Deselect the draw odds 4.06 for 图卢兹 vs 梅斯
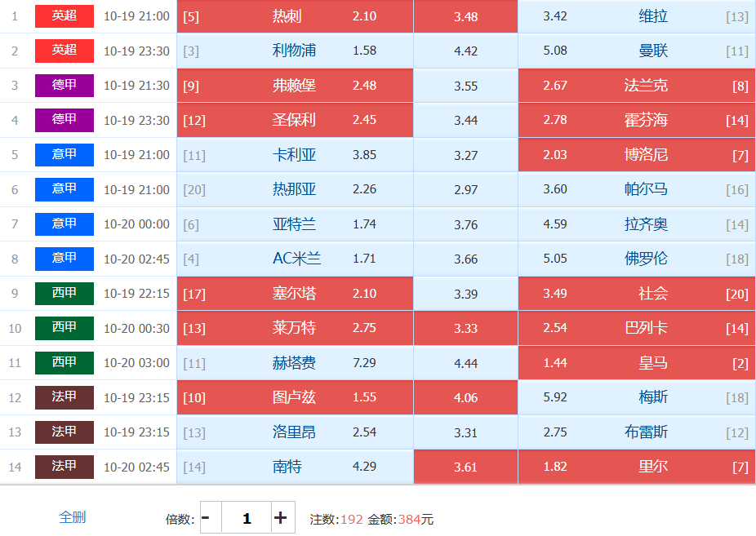This screenshot has height=536, width=756. pyautogui.click(x=465, y=397)
